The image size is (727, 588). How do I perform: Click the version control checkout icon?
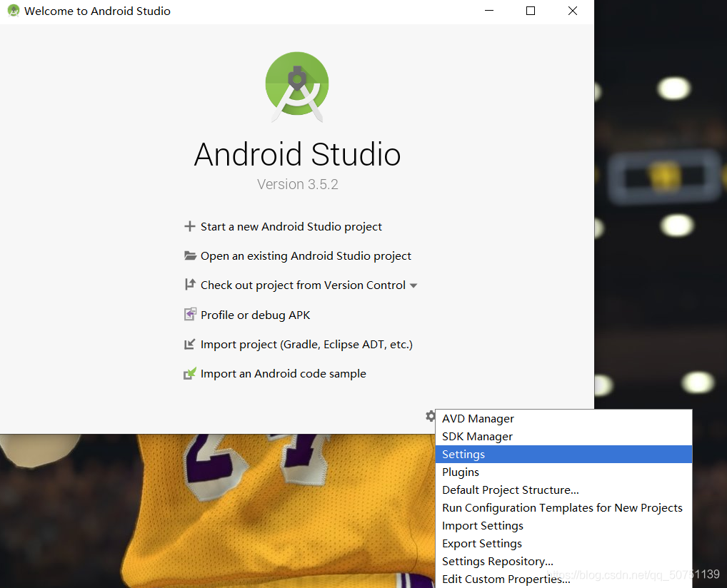point(190,285)
